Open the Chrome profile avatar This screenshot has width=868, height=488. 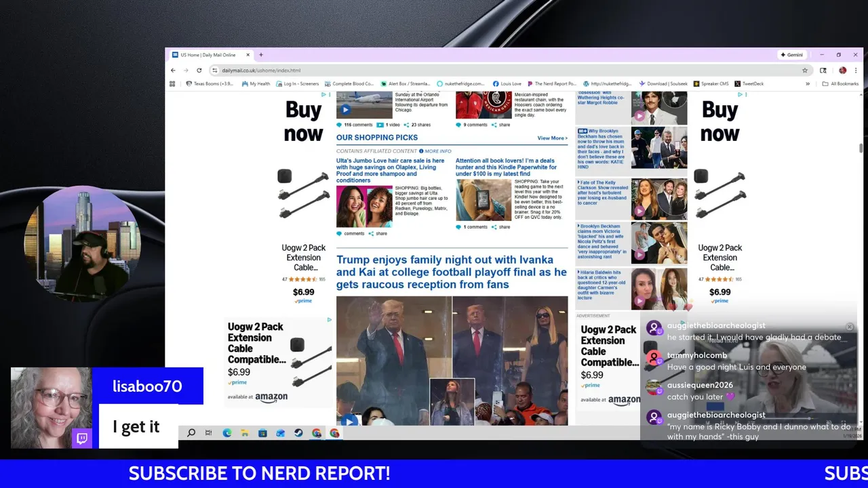(x=842, y=70)
